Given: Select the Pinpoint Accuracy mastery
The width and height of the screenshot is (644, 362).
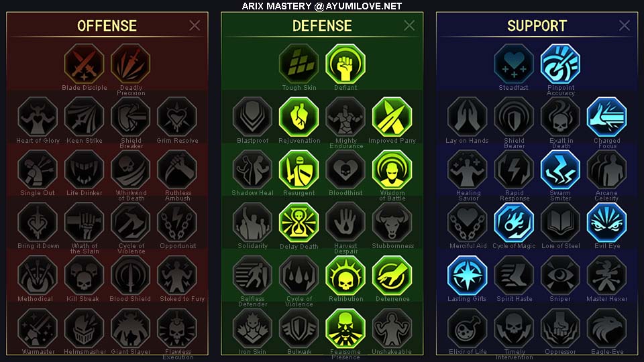Looking at the screenshot, I should coord(560,64).
